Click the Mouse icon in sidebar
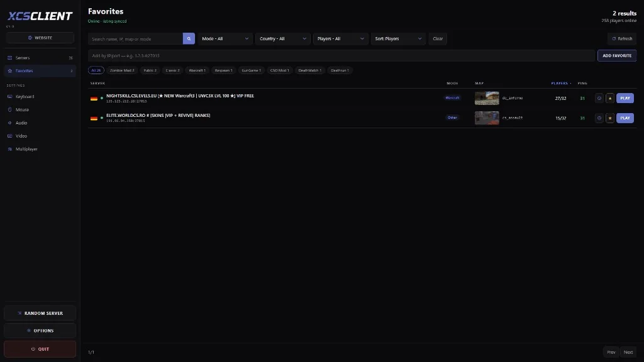Screen dimensions: 644x362 point(10,109)
